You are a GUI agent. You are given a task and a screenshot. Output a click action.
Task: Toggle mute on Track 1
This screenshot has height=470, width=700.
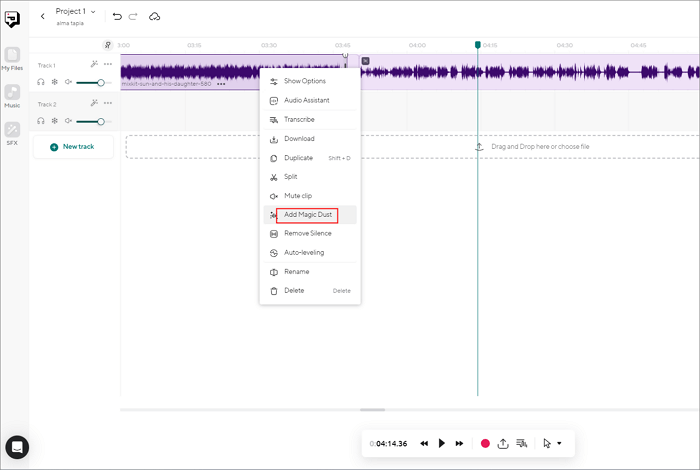[69, 82]
